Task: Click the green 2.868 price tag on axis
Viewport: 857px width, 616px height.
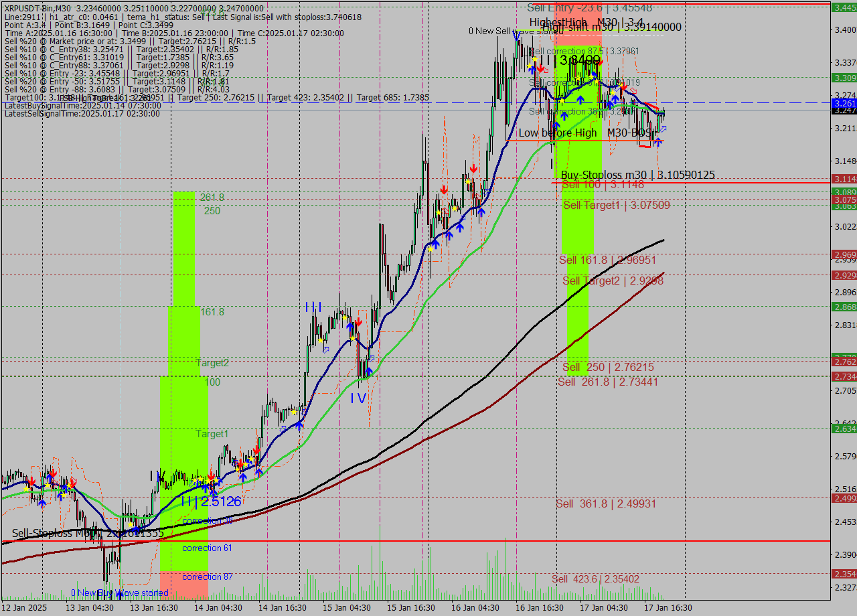Action: coord(844,307)
